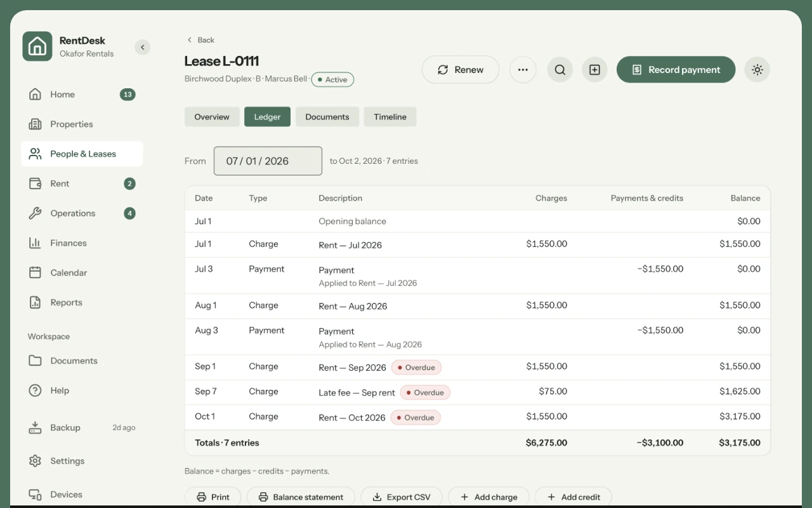Click the Home badge showing 13
Viewport: 812px width, 508px height.
tap(128, 95)
